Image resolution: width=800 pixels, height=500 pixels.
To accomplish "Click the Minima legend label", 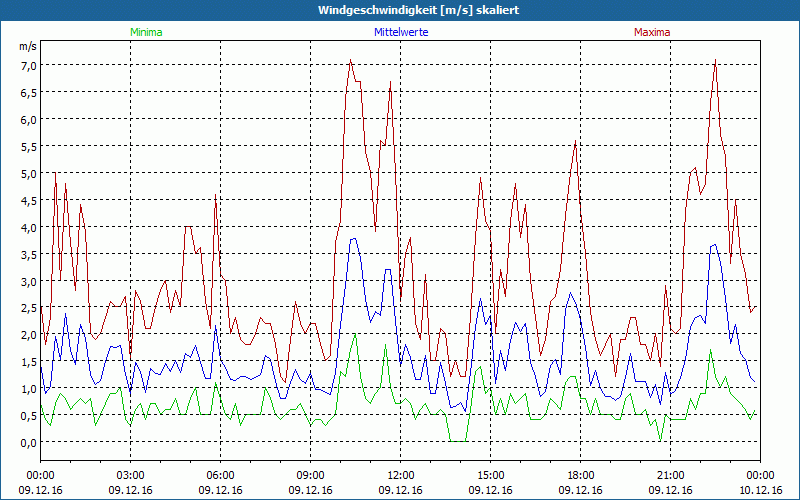I will click(x=145, y=32).
